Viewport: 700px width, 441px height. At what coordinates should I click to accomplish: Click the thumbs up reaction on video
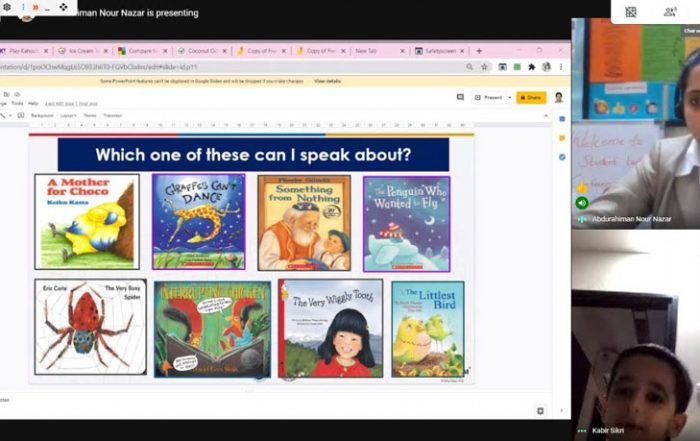coord(582,187)
